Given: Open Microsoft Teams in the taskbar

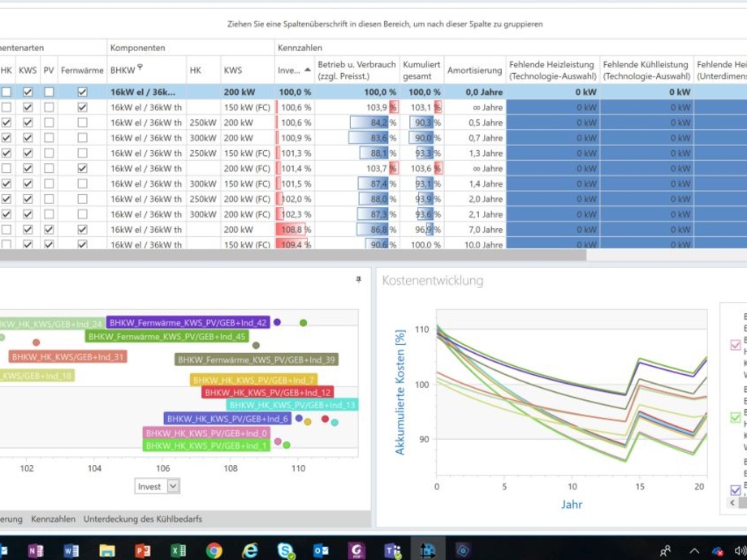Looking at the screenshot, I should (391, 550).
